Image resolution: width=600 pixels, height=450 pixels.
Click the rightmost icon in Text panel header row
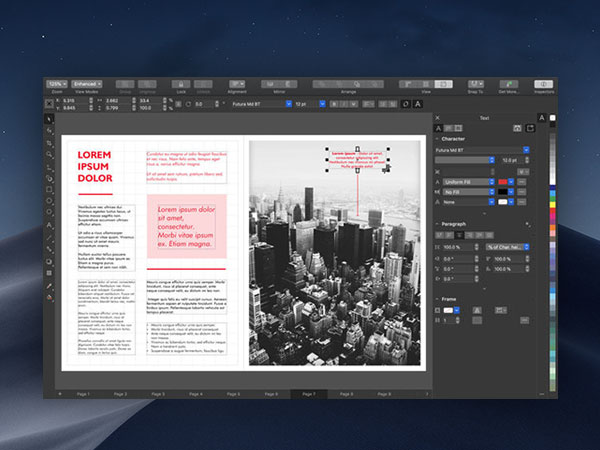click(530, 128)
